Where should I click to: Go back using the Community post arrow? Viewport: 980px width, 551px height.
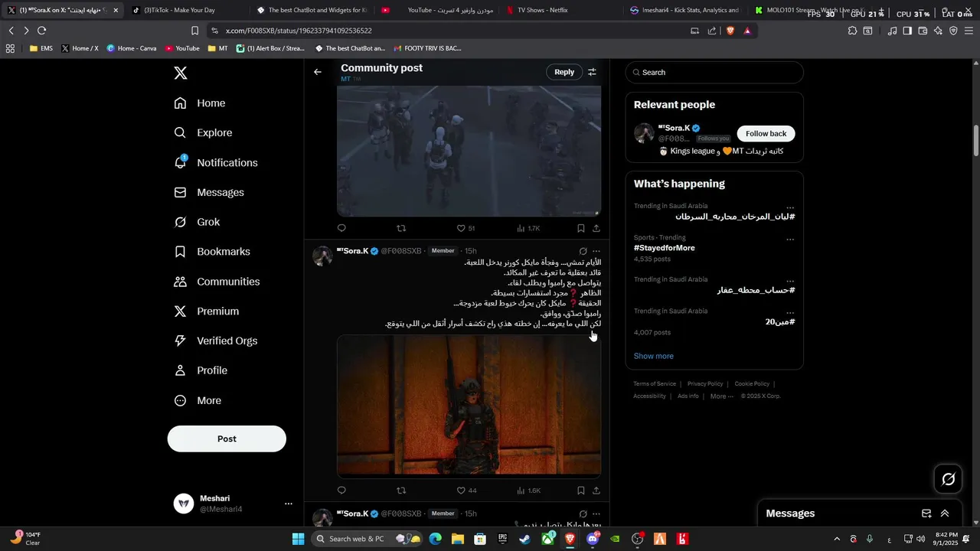point(318,72)
